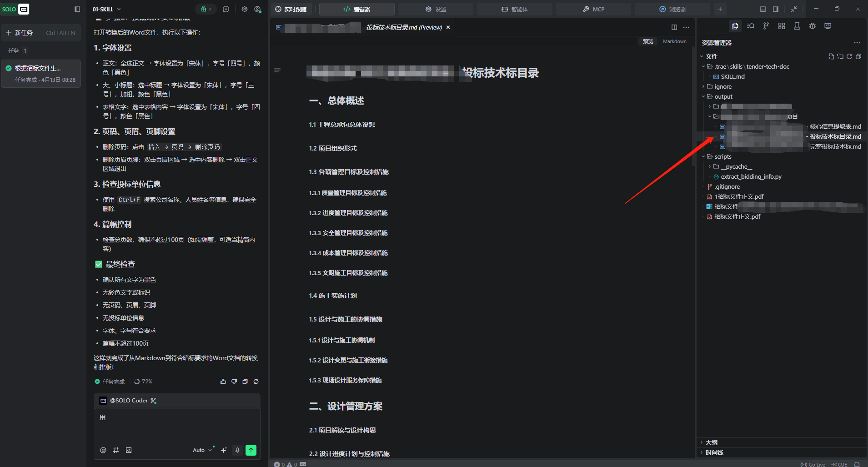Send the chat message with green arrow
This screenshot has width=868, height=467.
[x=251, y=450]
